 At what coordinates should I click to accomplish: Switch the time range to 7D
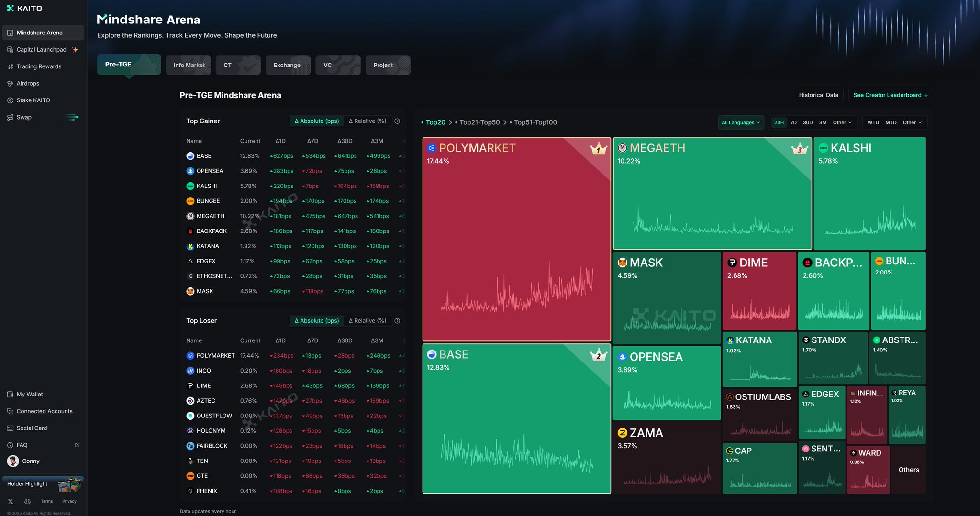pos(793,122)
